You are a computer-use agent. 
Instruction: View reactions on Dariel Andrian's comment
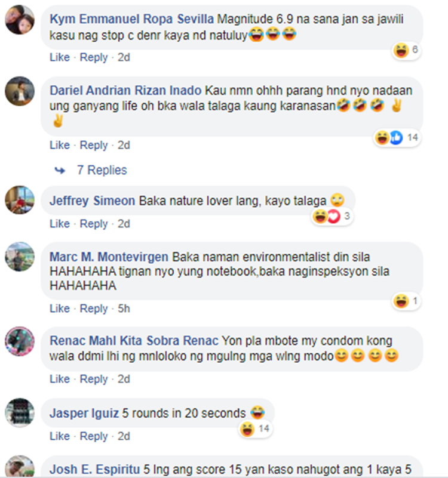pos(397,138)
